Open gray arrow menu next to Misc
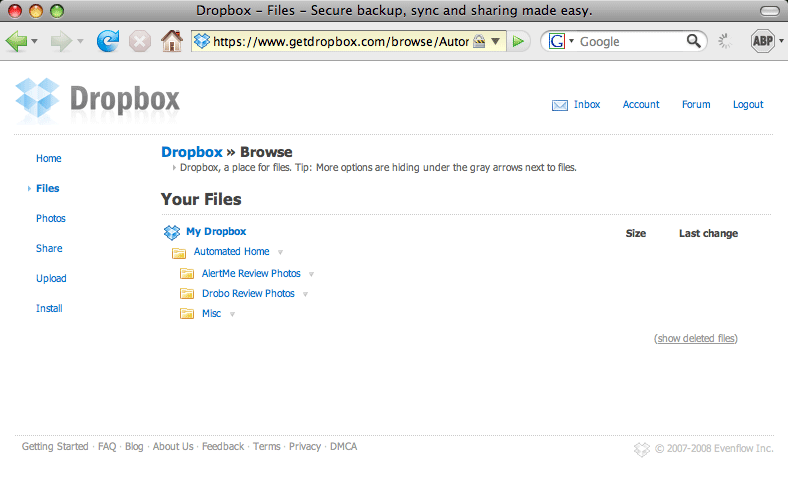The height and width of the screenshot is (477, 788). click(232, 315)
